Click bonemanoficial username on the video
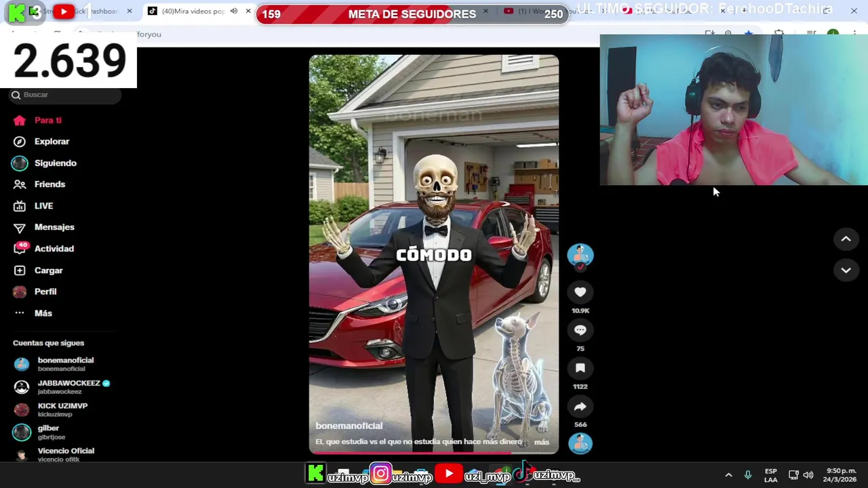 coord(349,426)
